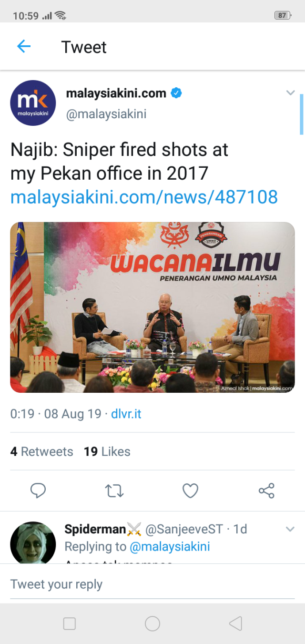This screenshot has height=644, width=305.
Task: View the 19 Likes list
Action: 107,451
